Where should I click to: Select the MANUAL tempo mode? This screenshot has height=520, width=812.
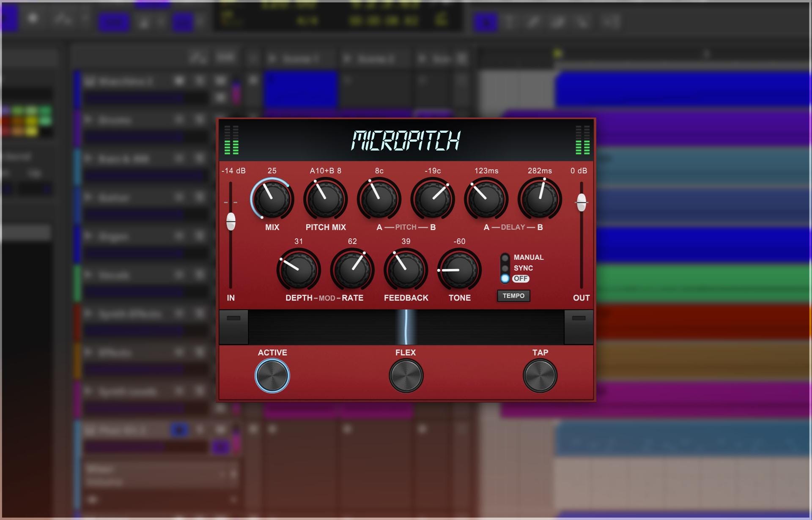pyautogui.click(x=522, y=257)
